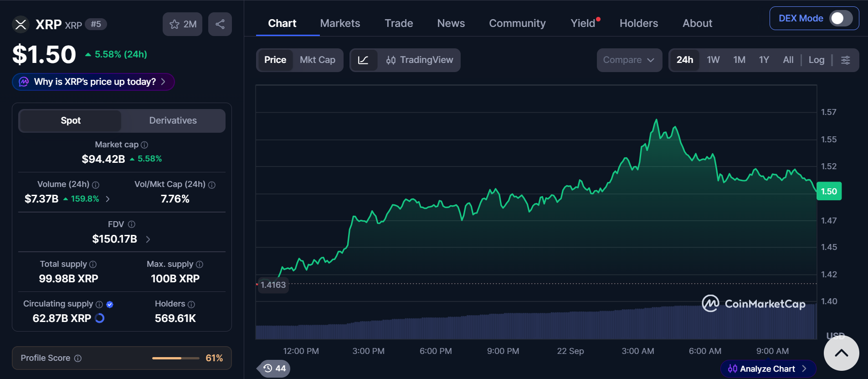Open the Community tab

tap(517, 23)
